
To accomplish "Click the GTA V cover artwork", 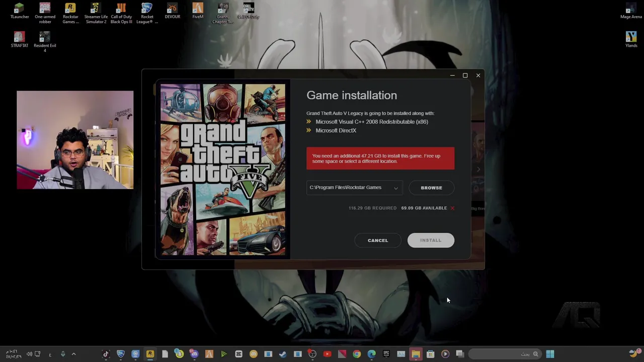I will (222, 170).
